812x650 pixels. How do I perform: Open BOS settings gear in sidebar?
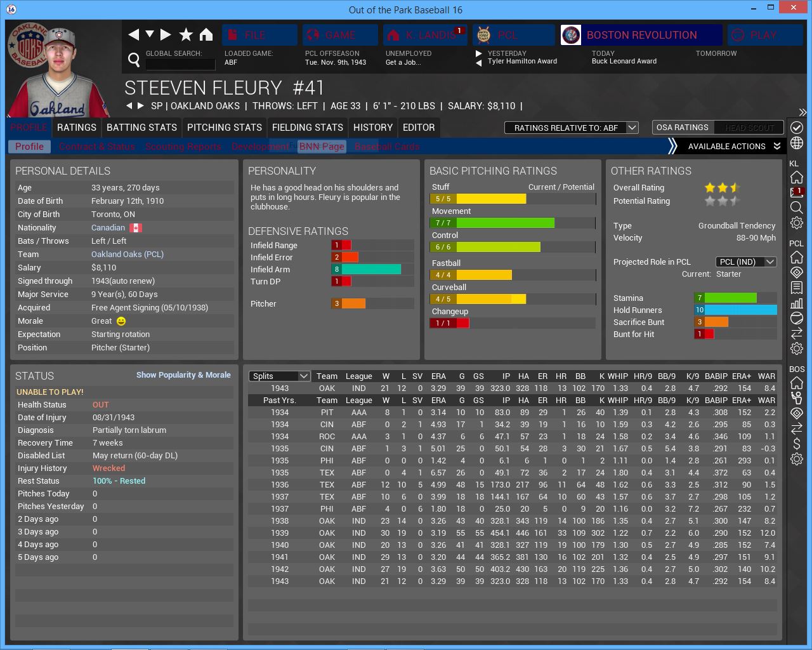tap(797, 459)
